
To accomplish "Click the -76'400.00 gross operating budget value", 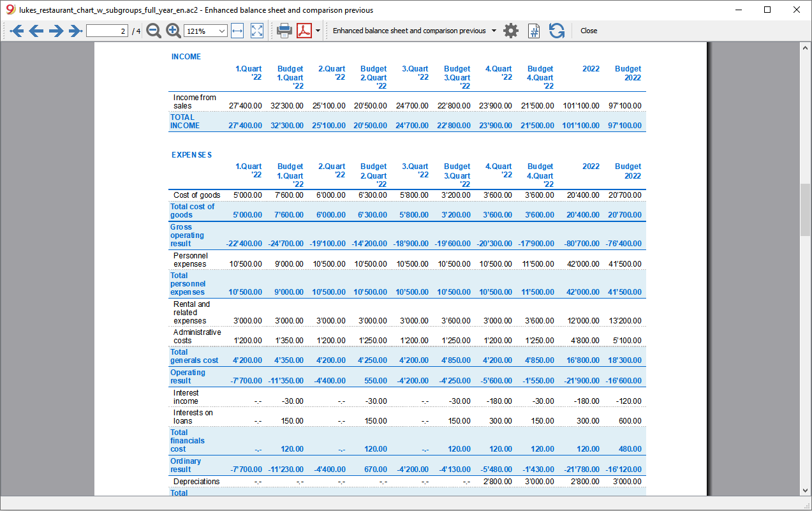I will coord(623,244).
